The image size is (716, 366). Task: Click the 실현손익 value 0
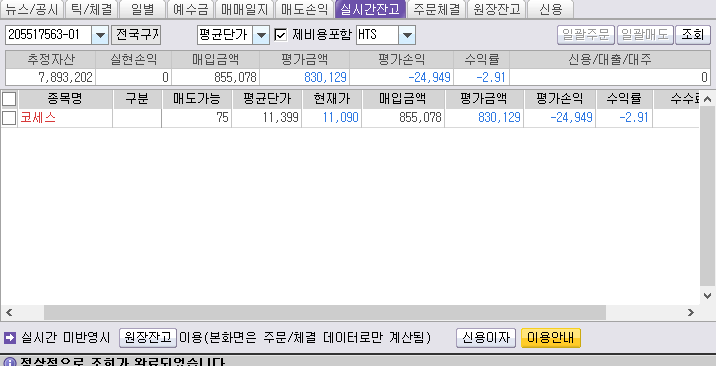[133, 77]
